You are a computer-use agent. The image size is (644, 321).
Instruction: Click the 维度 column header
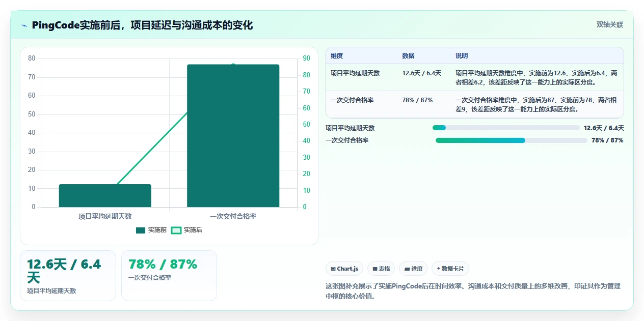click(337, 56)
